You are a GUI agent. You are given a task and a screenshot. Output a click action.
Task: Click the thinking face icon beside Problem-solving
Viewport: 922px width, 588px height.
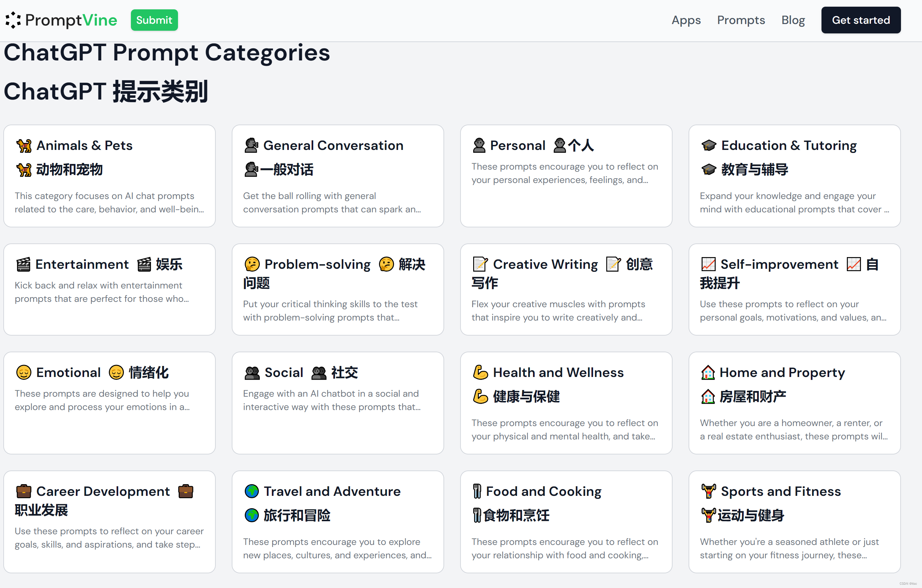pos(252,264)
